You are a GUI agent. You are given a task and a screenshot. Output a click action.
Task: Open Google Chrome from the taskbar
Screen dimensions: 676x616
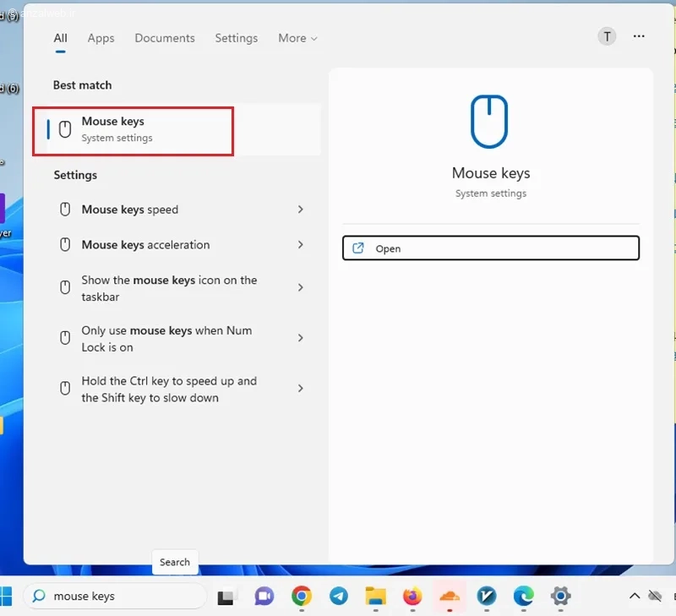point(302,596)
